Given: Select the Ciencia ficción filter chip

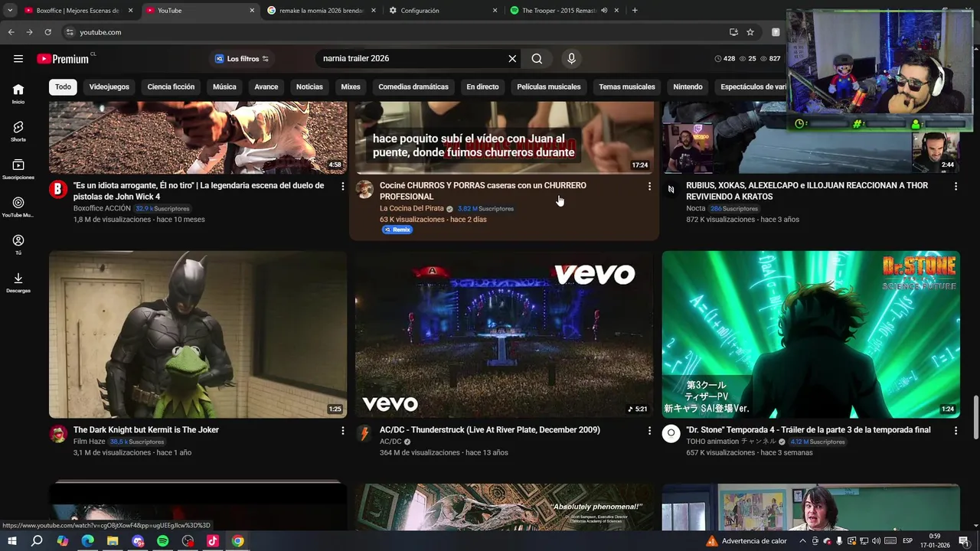Looking at the screenshot, I should tap(171, 86).
